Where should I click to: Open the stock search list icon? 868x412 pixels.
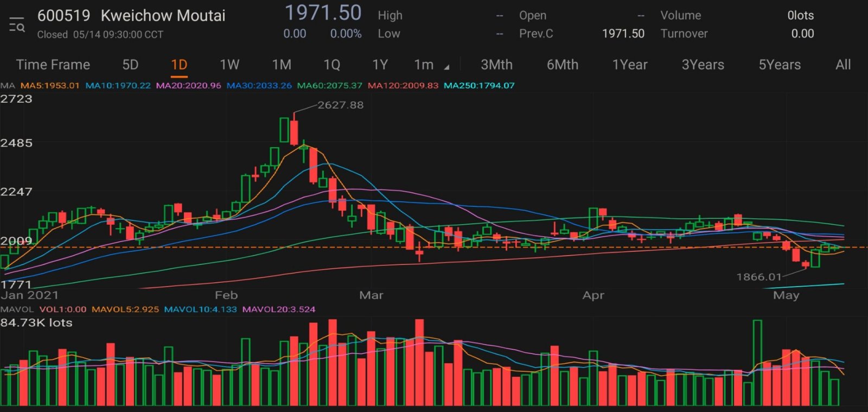17,25
